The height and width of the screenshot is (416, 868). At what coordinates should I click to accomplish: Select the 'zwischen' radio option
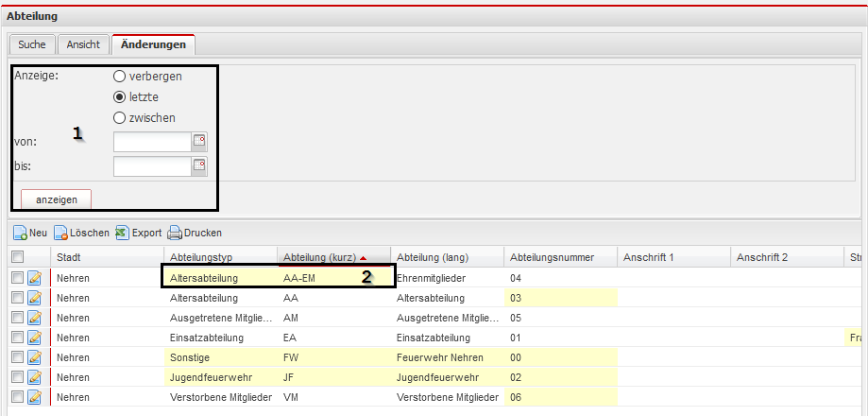(119, 117)
